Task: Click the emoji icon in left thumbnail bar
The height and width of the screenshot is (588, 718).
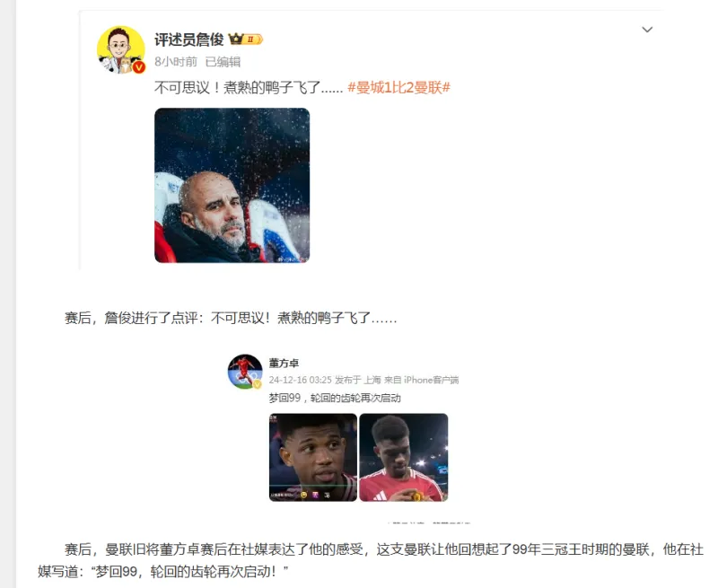Action: click(303, 495)
